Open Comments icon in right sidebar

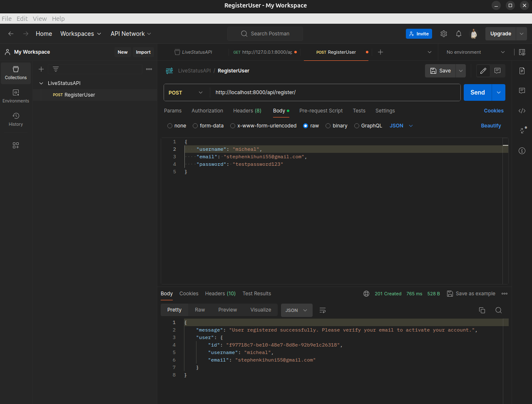coord(522,91)
